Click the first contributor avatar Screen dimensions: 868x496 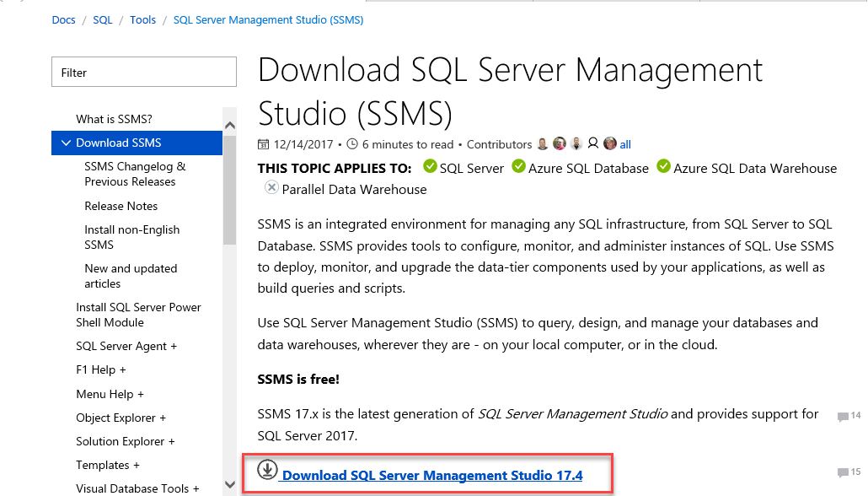pyautogui.click(x=543, y=144)
